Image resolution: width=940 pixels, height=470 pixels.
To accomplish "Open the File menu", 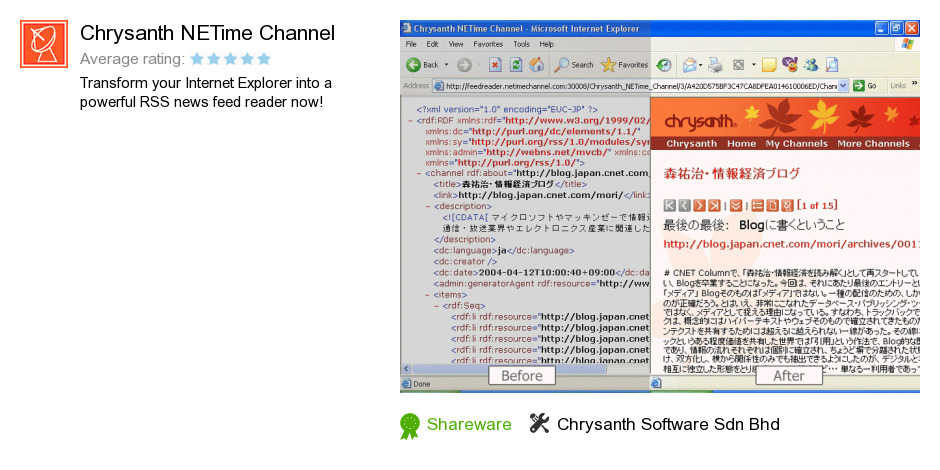I will [x=411, y=44].
